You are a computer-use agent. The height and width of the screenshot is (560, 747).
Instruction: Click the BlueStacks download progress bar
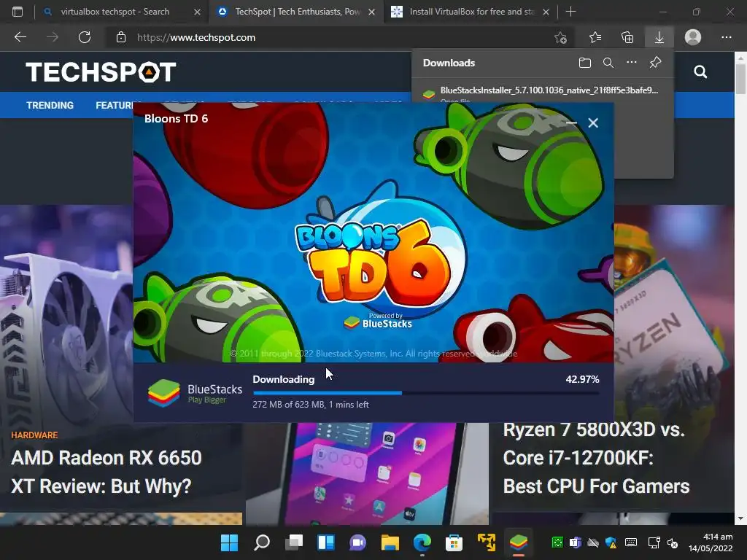[426, 393]
